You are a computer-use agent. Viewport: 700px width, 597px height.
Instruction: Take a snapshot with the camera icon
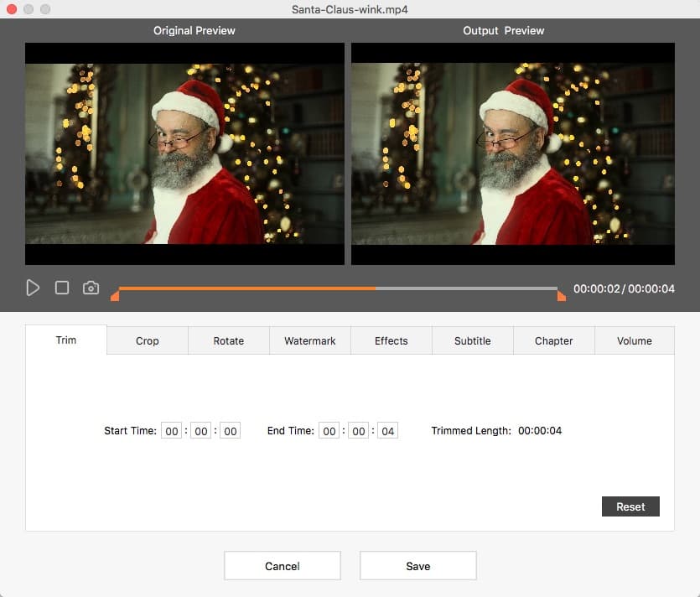(x=91, y=288)
